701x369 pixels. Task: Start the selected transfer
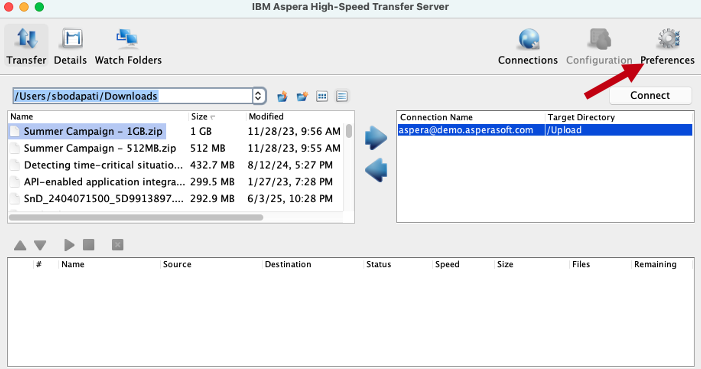tap(69, 245)
